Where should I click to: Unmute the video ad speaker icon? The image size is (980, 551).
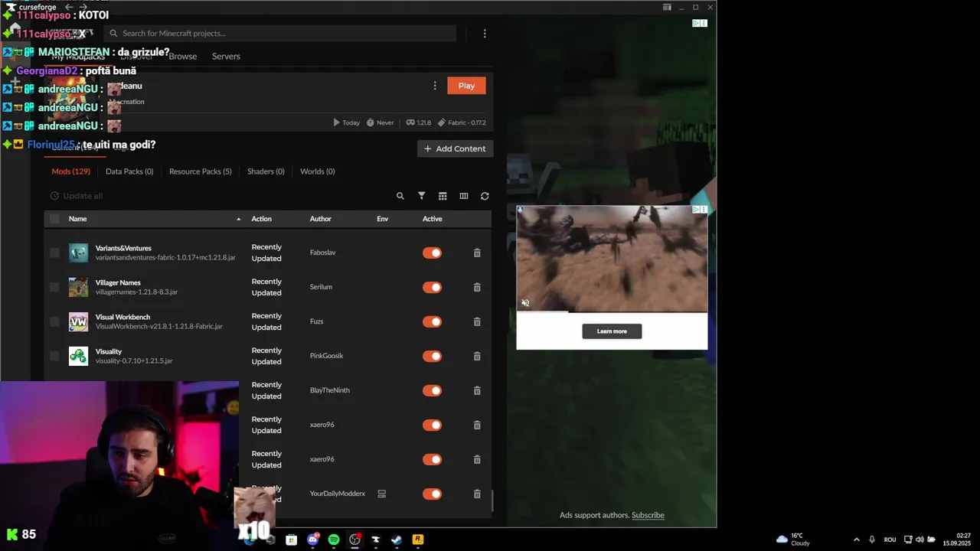click(x=525, y=303)
